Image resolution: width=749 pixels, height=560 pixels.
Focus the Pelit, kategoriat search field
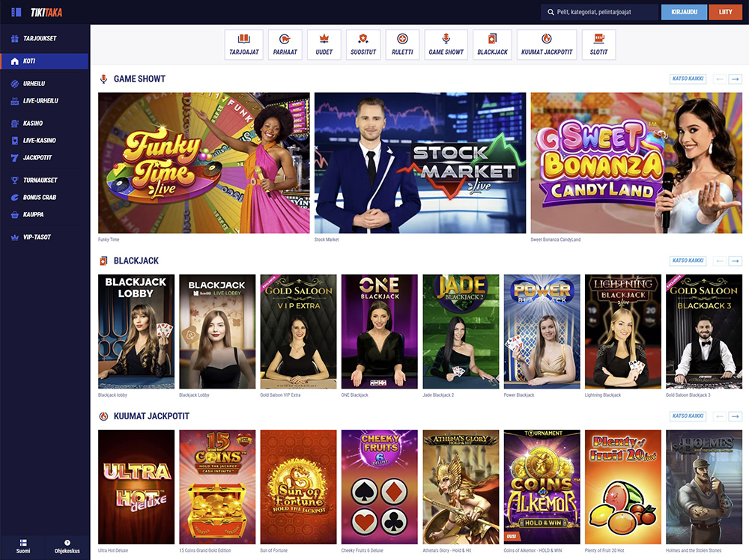(x=599, y=12)
